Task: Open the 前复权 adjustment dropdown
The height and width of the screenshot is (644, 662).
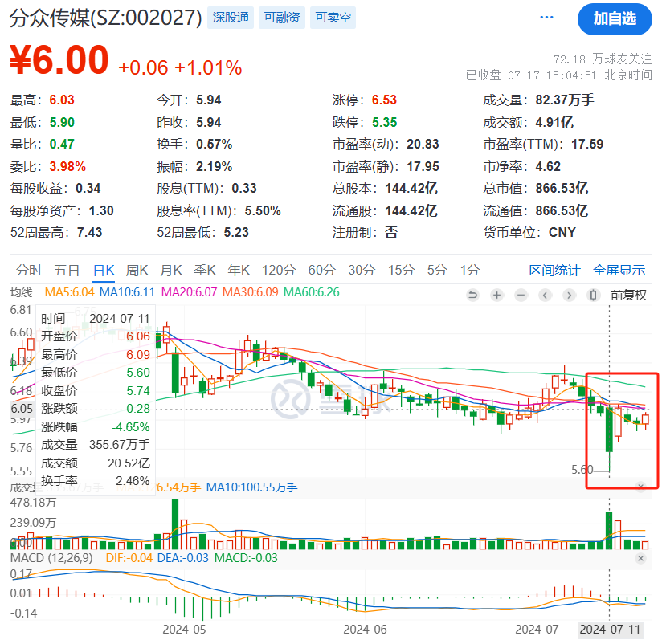Action: tap(628, 295)
